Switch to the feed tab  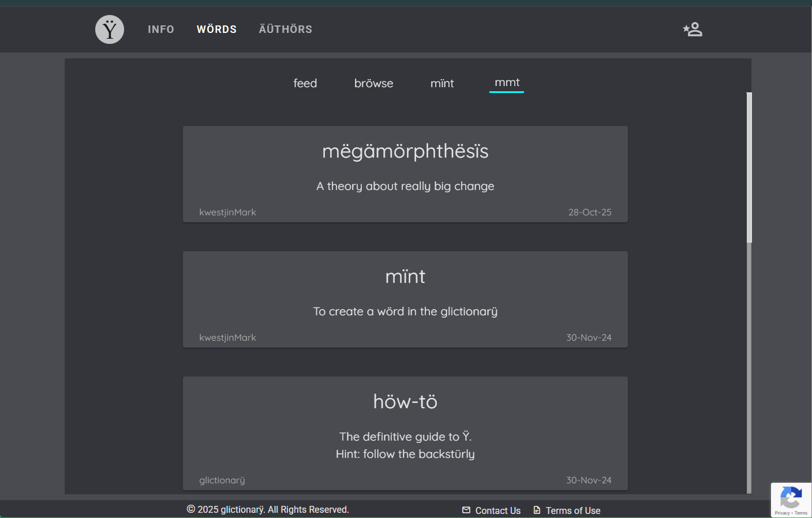[x=305, y=83]
